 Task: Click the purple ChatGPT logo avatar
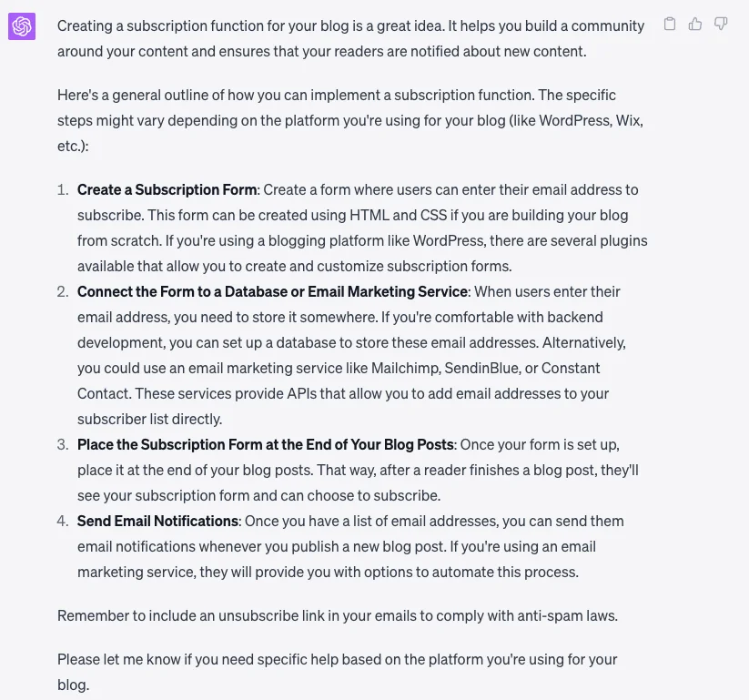[x=22, y=26]
